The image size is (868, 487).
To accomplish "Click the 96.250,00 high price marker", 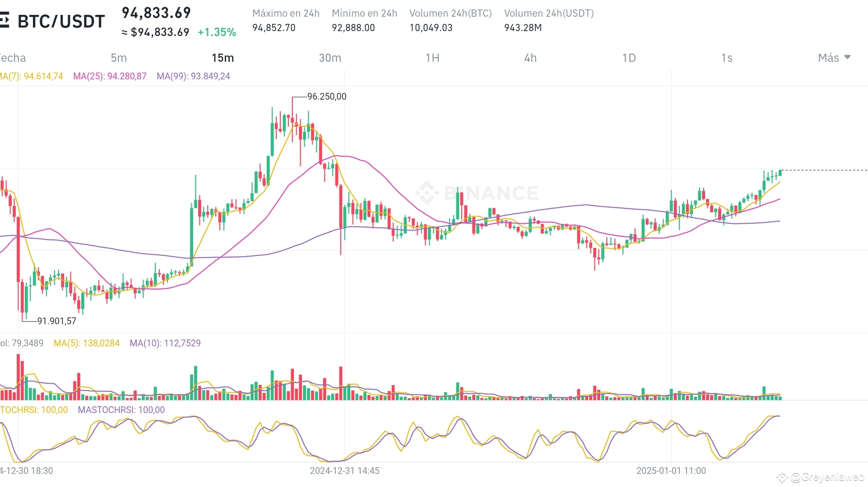I will tap(326, 96).
